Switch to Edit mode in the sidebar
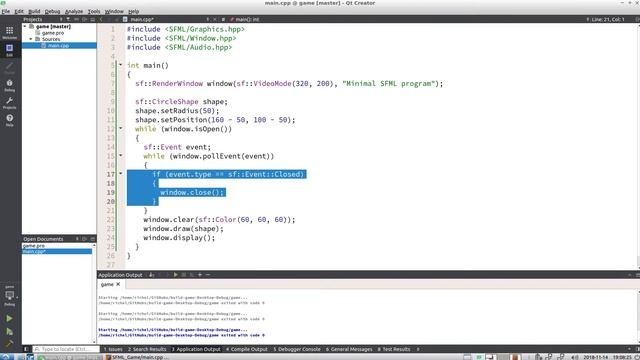The height and width of the screenshot is (360, 640). tap(9, 50)
